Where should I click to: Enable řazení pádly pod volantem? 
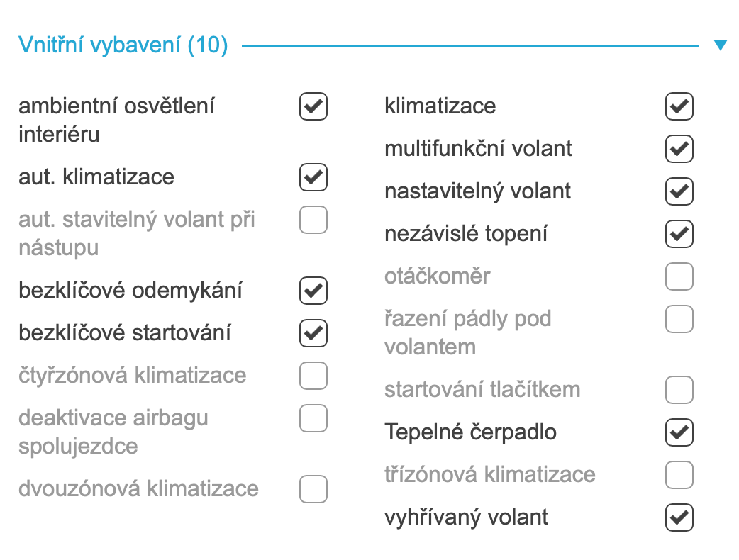[679, 319]
